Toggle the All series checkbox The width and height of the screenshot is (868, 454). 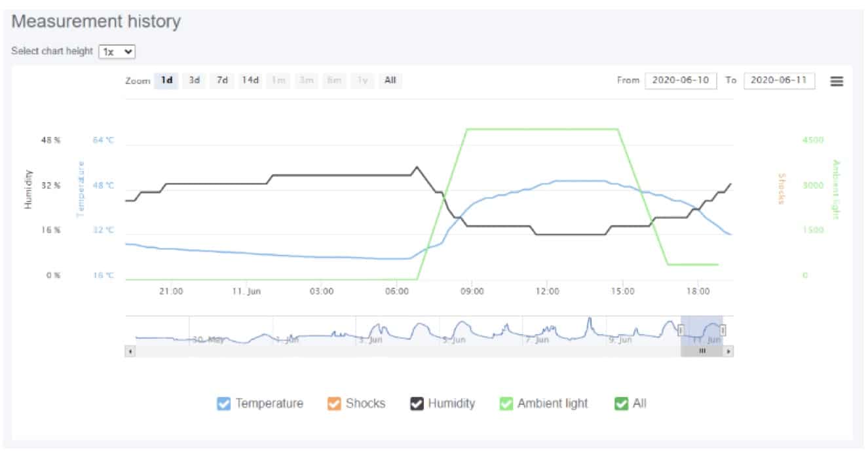click(x=621, y=404)
